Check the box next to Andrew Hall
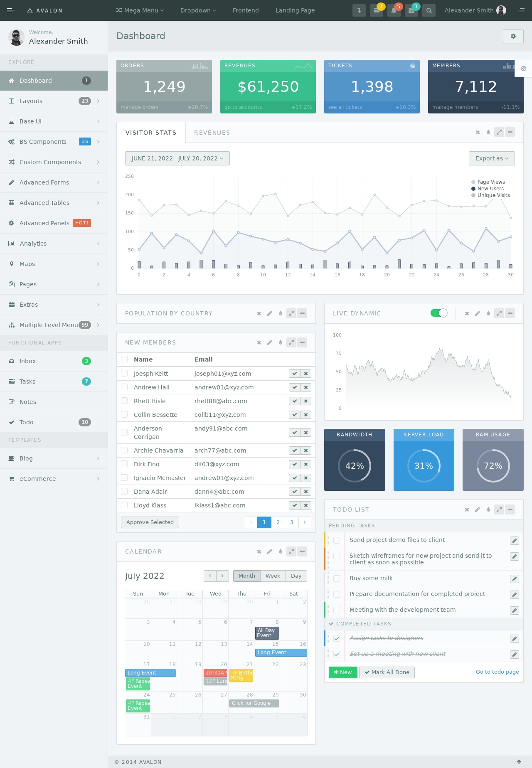The width and height of the screenshot is (532, 768). coord(124,387)
